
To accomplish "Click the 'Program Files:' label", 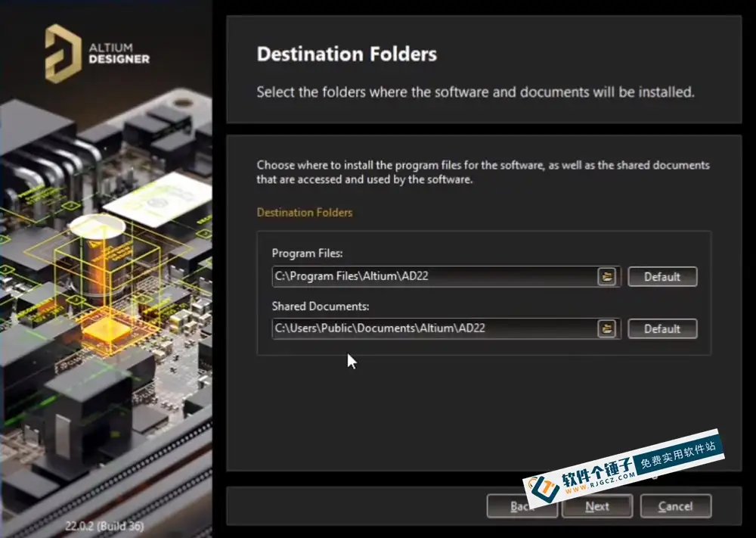I will (307, 253).
